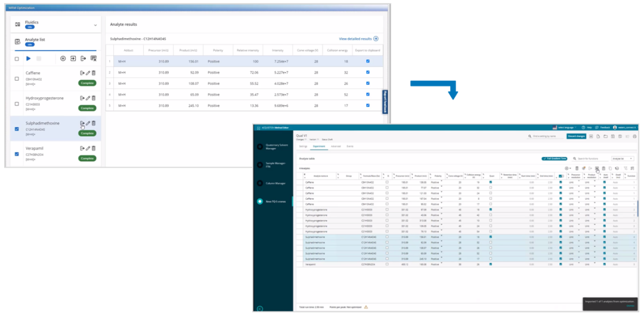Expand the Fluidics section chevron
644x318 pixels.
pos(95,25)
